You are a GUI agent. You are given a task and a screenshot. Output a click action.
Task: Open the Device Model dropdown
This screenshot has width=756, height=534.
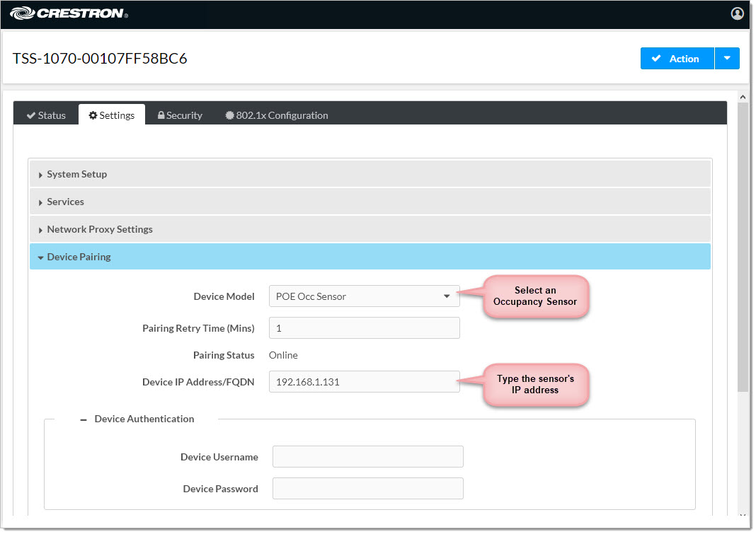(x=364, y=296)
